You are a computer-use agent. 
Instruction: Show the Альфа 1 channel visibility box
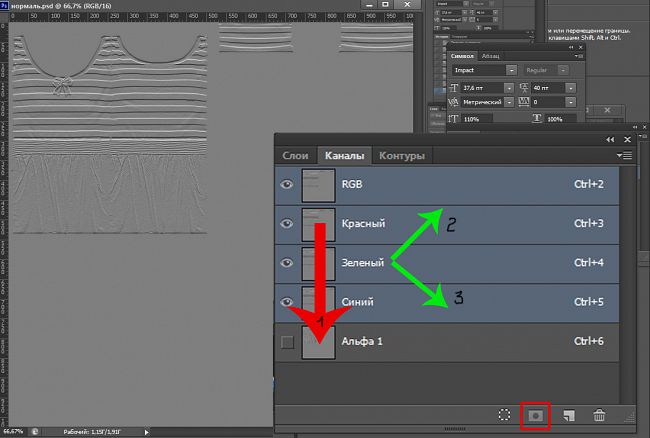pos(288,342)
